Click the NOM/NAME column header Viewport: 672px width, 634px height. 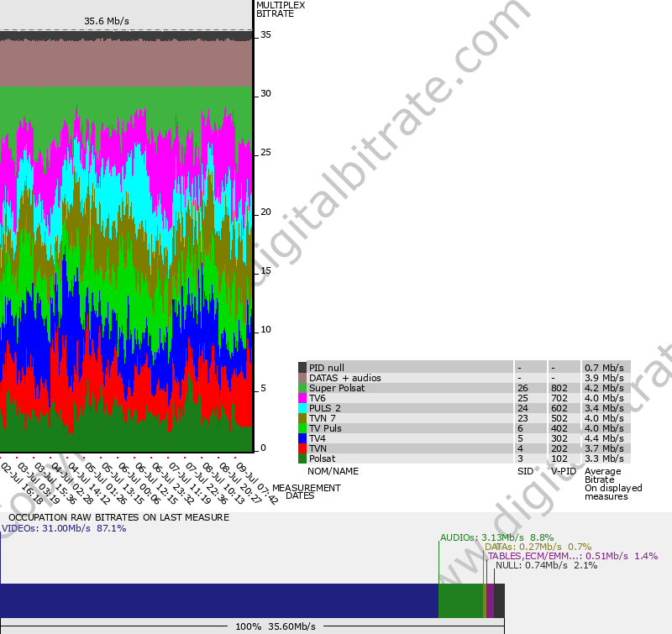coord(333,471)
